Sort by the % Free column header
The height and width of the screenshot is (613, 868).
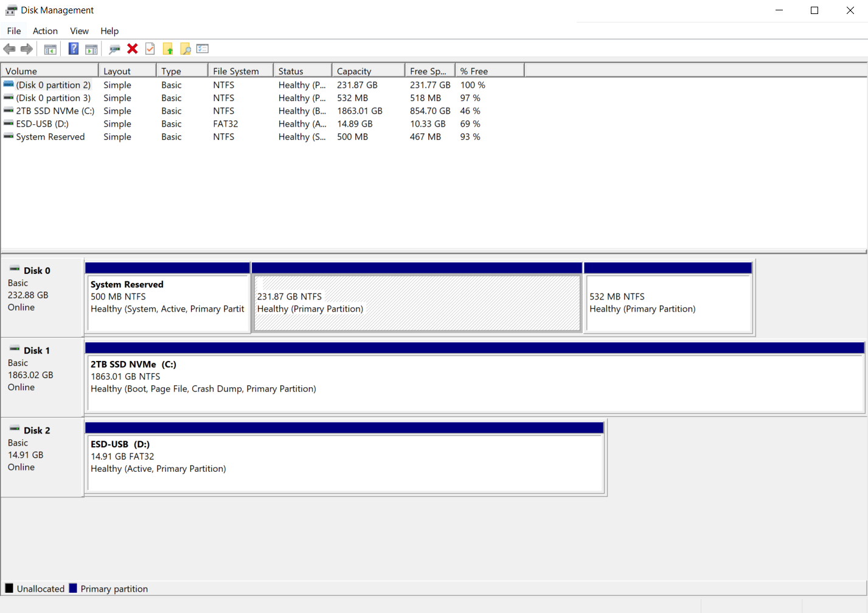tap(489, 71)
